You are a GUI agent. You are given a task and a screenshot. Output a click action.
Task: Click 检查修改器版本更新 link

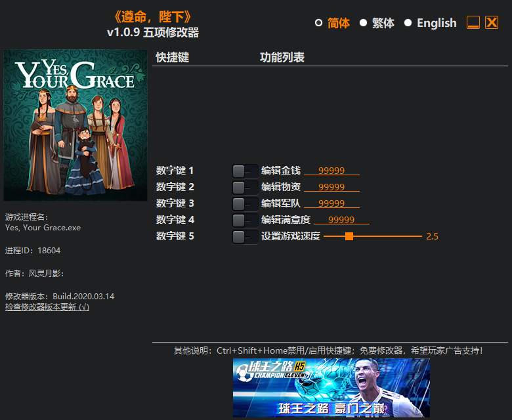pos(47,307)
